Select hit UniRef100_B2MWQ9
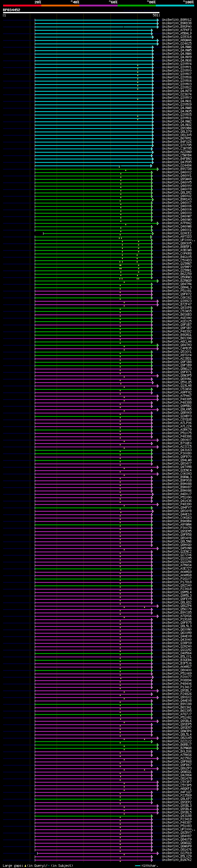Screen dimensions: 197x868 pos(177,280)
